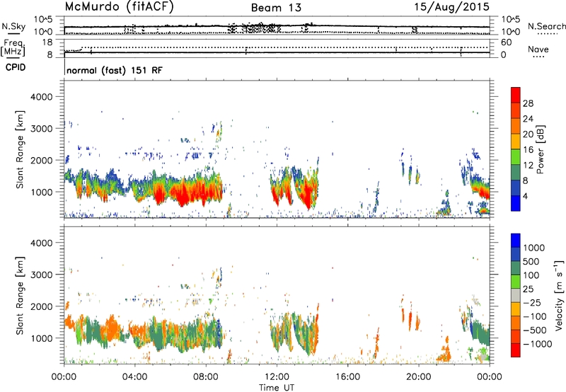Click the top red Power color bar segment
This screenshot has width=566, height=392.
(516, 95)
